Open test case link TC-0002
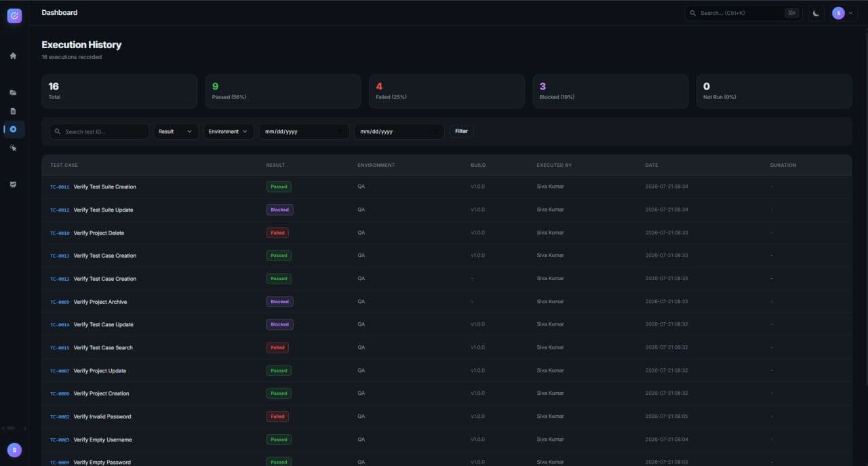Image resolution: width=868 pixels, height=466 pixels. [60, 416]
